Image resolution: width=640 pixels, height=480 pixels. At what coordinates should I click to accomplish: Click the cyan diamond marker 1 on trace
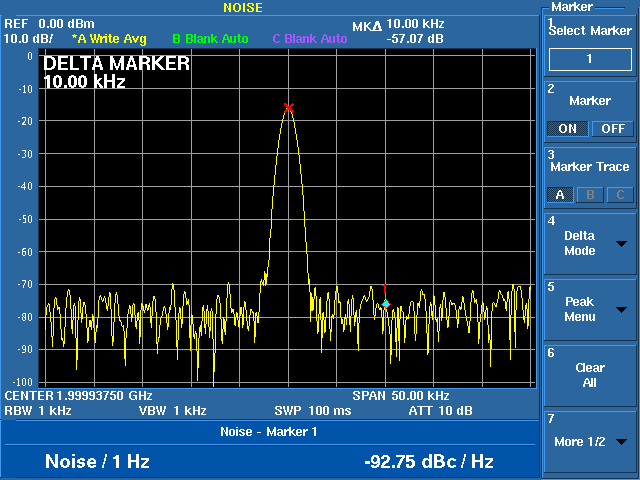[x=386, y=304]
